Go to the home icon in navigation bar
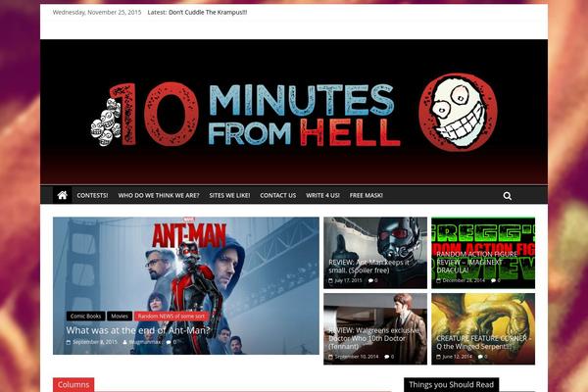The height and width of the screenshot is (392, 588). (63, 195)
